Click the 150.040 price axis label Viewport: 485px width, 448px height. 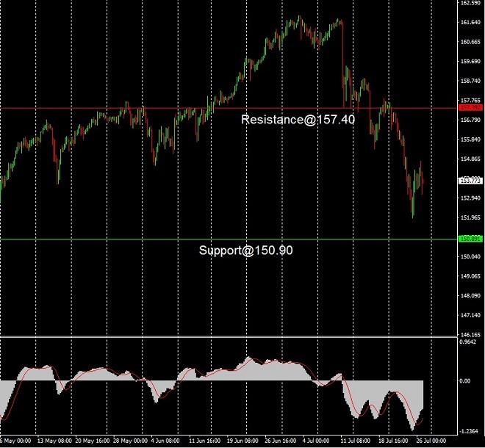[470, 256]
